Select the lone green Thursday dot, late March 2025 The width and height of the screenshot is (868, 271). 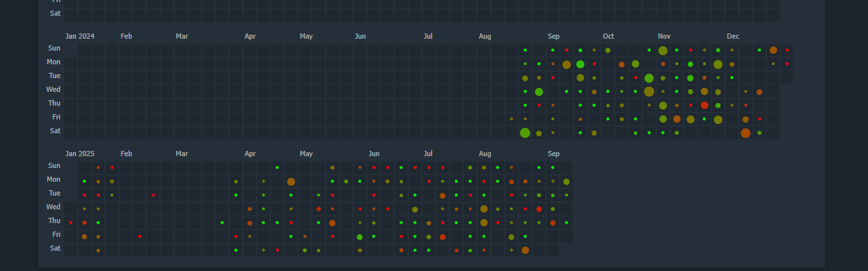222,222
